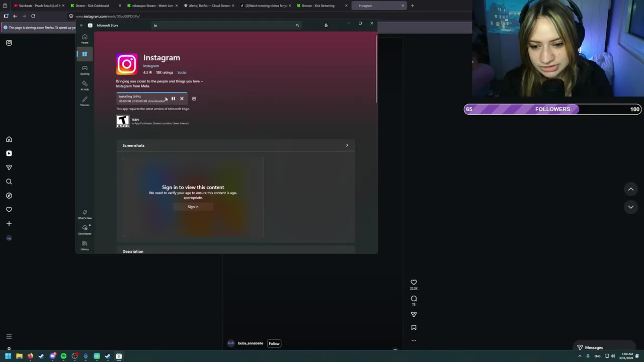Share the reel via paper plane icon
The width and height of the screenshot is (644, 362).
click(x=414, y=314)
